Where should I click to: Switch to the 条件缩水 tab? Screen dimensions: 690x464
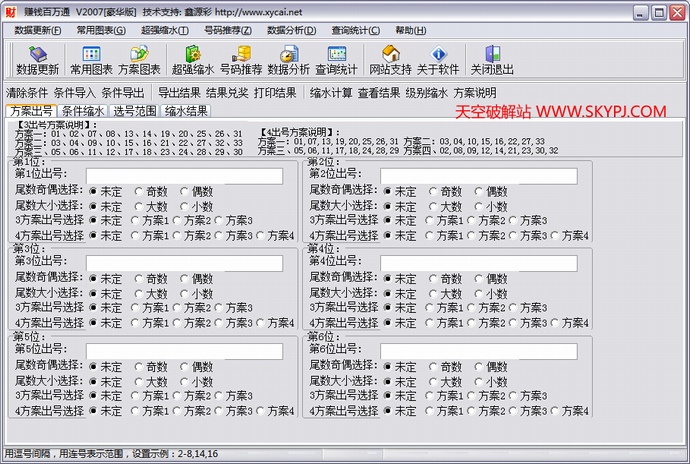click(x=82, y=111)
